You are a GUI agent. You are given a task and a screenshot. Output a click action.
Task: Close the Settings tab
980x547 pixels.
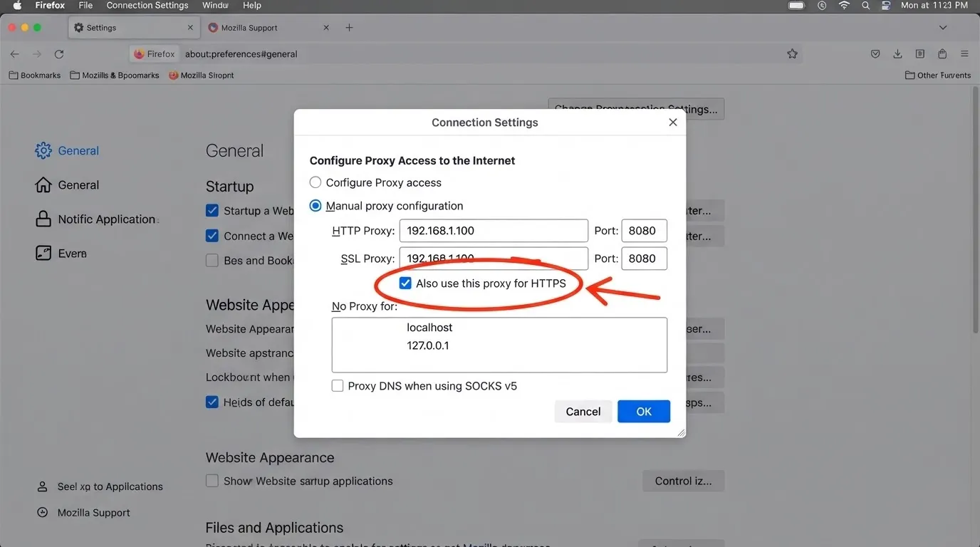[x=190, y=28]
